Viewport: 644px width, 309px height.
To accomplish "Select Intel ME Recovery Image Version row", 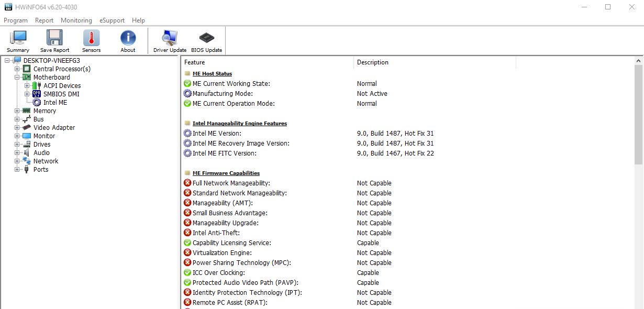I will point(349,143).
